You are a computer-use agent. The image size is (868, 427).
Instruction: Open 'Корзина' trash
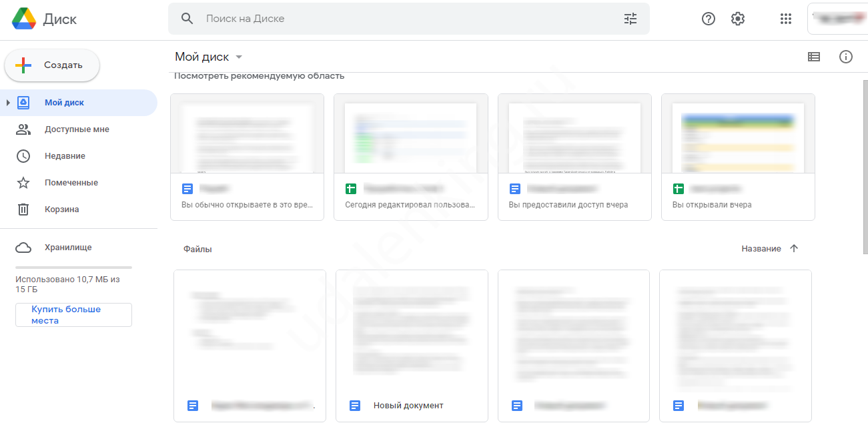(x=61, y=209)
